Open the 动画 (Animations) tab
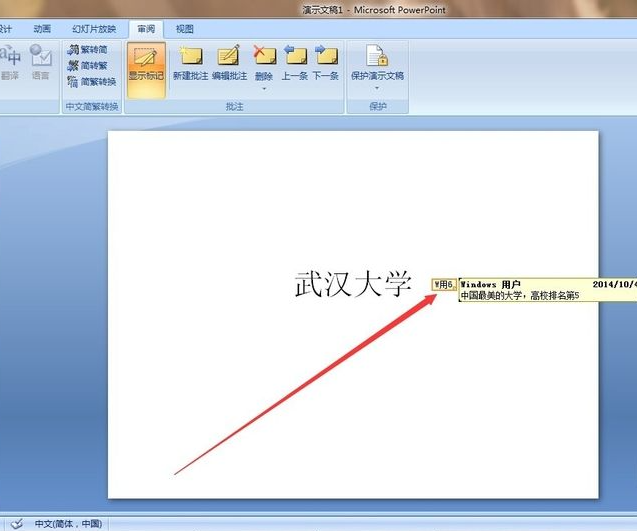The image size is (637, 531). 42,30
